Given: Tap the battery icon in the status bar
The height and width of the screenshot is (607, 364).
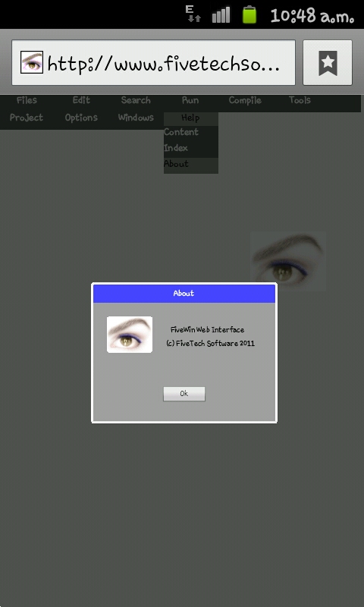Looking at the screenshot, I should 249,14.
